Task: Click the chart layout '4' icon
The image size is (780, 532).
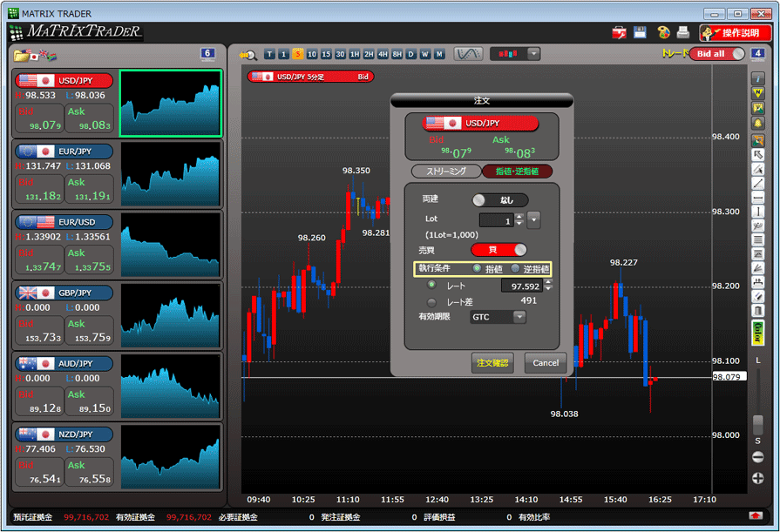Action: (x=757, y=54)
